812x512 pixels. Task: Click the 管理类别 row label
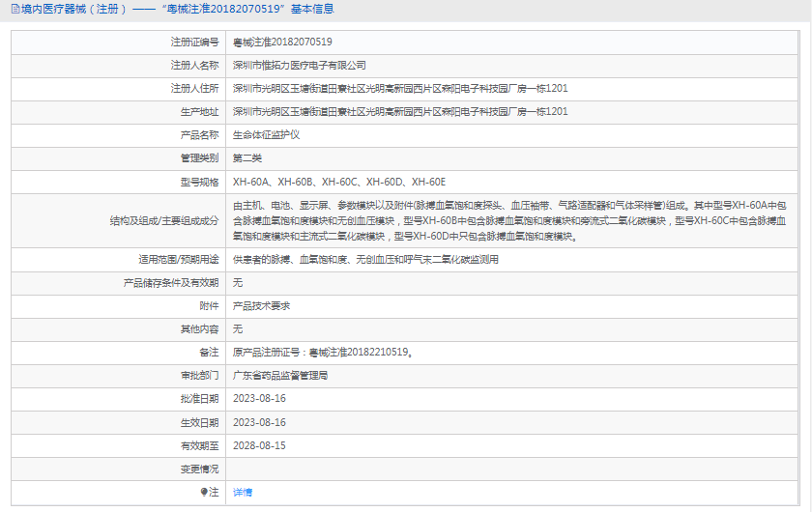click(x=199, y=158)
